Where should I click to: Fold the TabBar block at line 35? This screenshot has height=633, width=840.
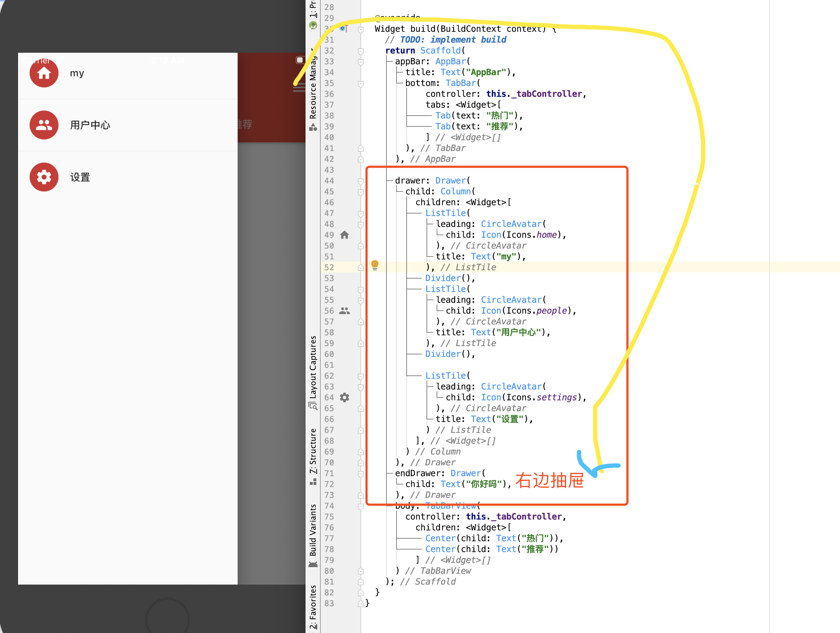pyautogui.click(x=361, y=83)
